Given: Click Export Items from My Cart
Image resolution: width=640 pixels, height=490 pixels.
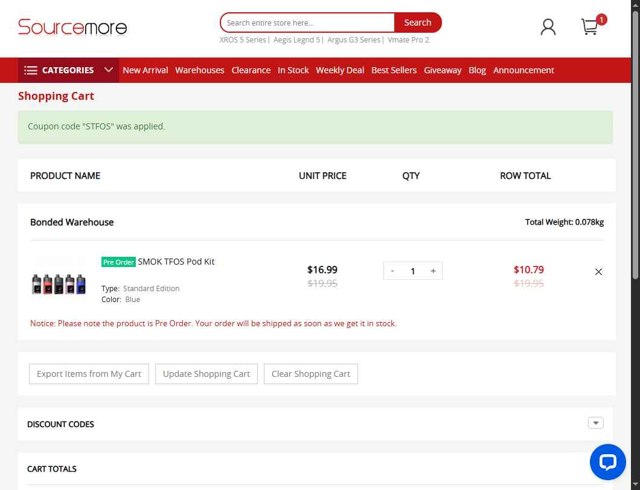Looking at the screenshot, I should click(x=89, y=374).
